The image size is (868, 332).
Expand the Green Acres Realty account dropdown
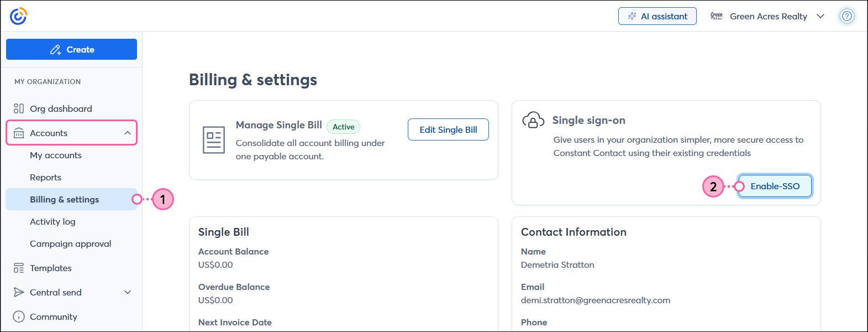[820, 16]
